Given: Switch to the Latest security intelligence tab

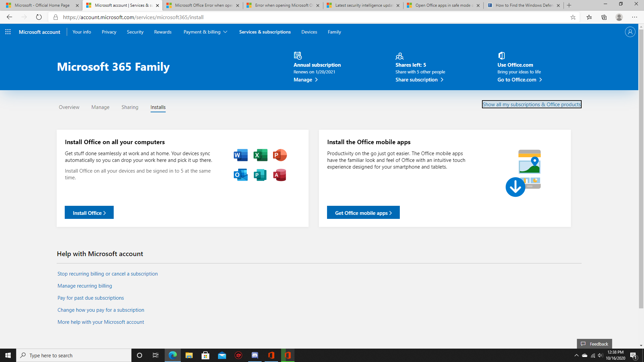Looking at the screenshot, I should click(x=363, y=5).
